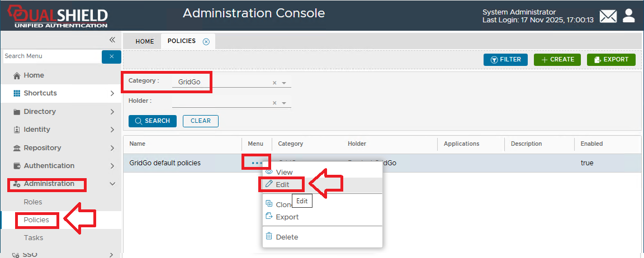
Task: Expand the Directory menu section
Action: [x=112, y=112]
